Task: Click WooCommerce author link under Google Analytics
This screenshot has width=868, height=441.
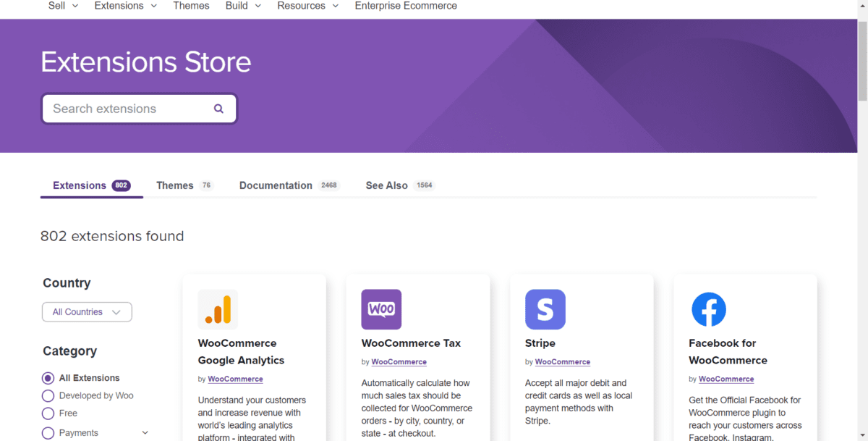Action: tap(236, 379)
